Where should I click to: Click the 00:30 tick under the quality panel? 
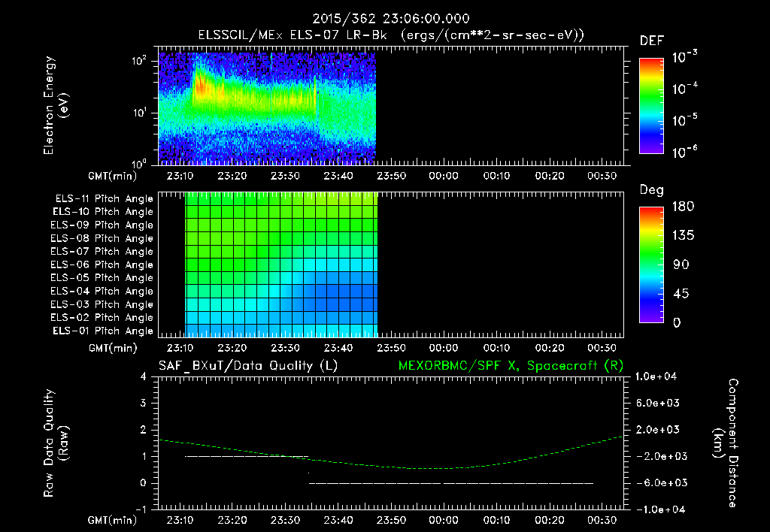(602, 520)
